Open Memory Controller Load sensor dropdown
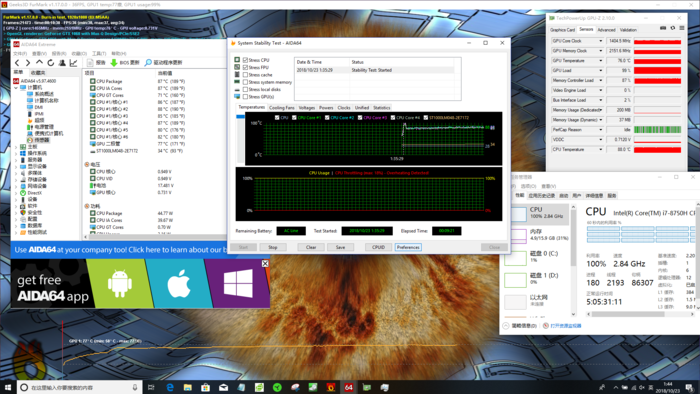700x394 pixels. point(600,80)
